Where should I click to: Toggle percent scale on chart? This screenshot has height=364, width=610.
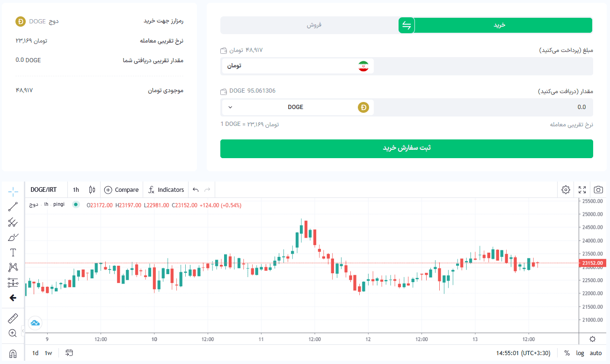pos(567,353)
